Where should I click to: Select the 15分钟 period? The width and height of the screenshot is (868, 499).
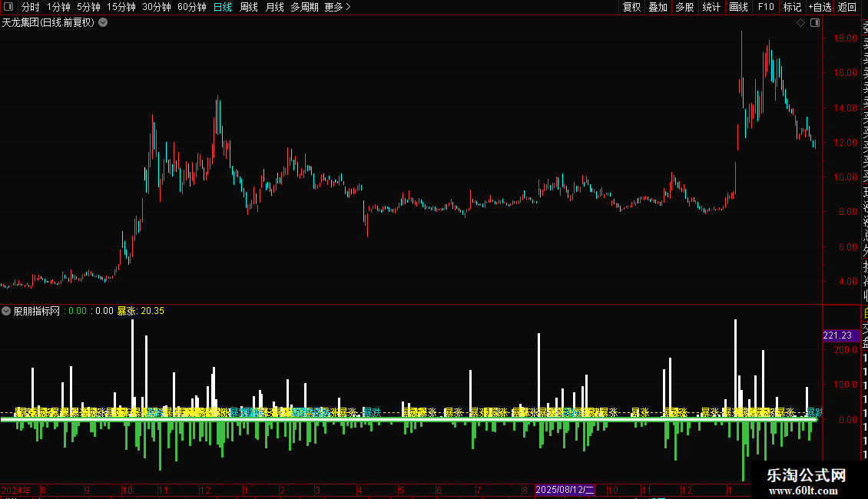coord(121,7)
